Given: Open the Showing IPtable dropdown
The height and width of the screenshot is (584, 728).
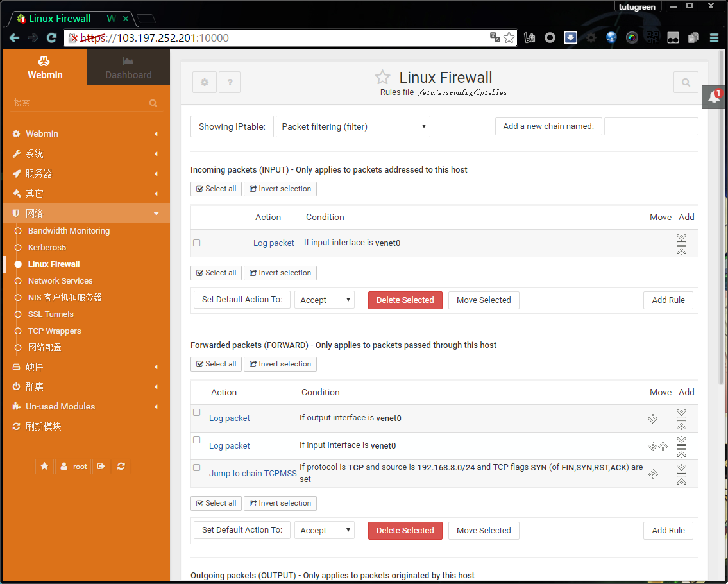Looking at the screenshot, I should tap(353, 126).
